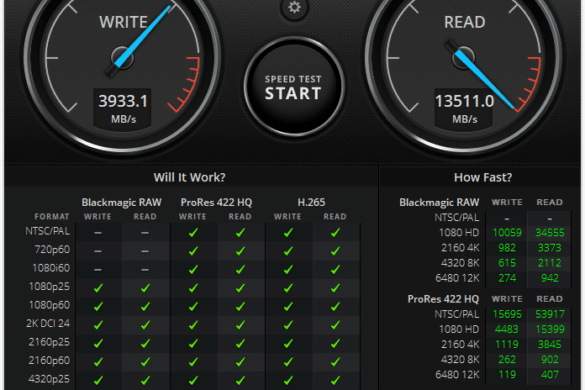
Task: Click ProRes 422 HQ read checkmark for 2160p60
Action: tap(240, 362)
